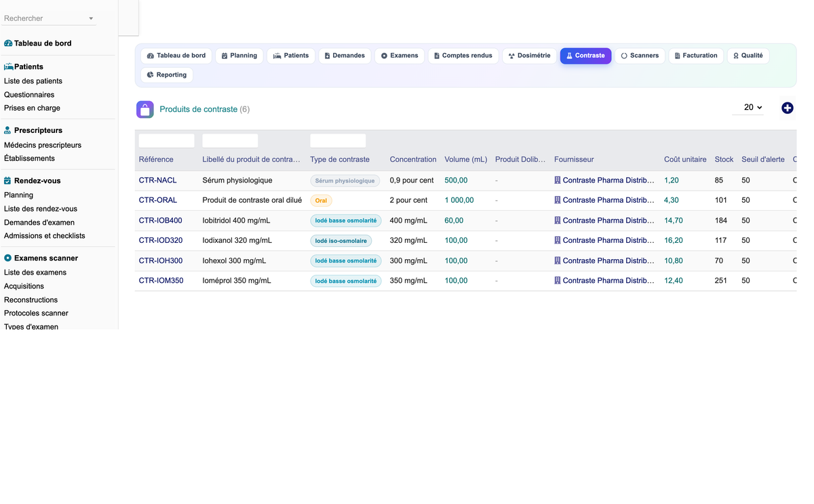
Task: Go to the Facturation tab
Action: (x=696, y=56)
